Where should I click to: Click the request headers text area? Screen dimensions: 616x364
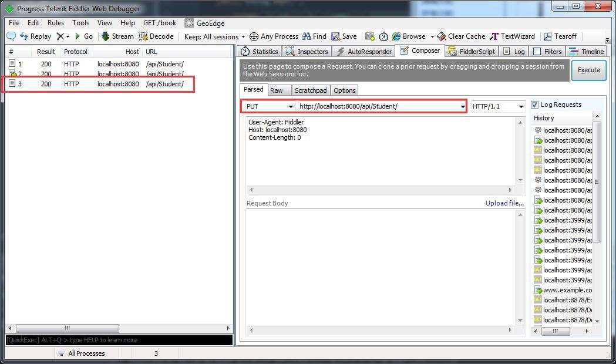[x=381, y=151]
